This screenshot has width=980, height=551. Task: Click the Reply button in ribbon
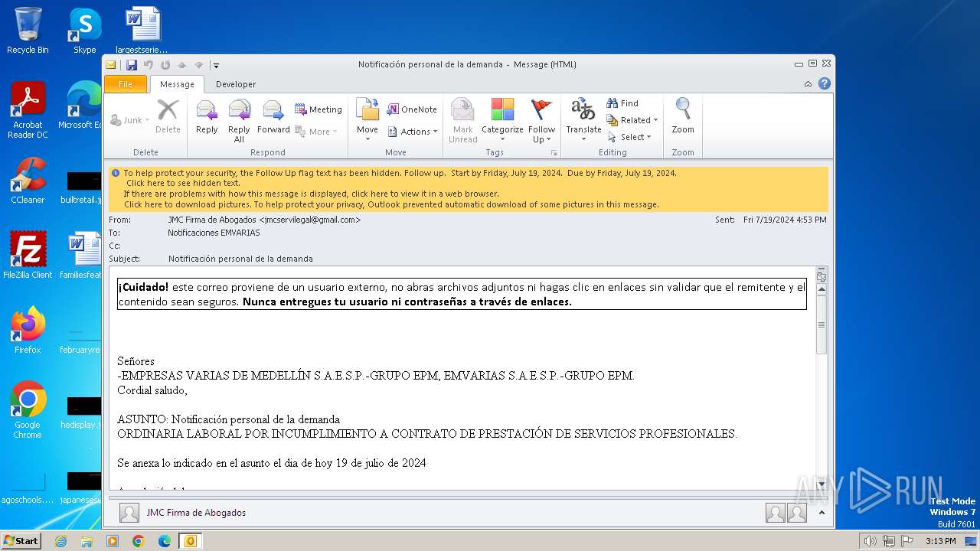point(207,117)
